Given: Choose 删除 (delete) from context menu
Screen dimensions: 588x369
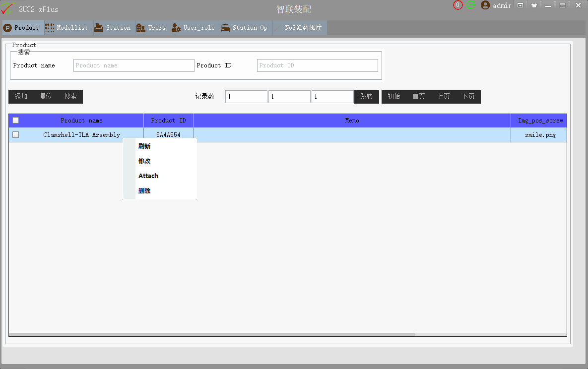Looking at the screenshot, I should (x=160, y=191).
